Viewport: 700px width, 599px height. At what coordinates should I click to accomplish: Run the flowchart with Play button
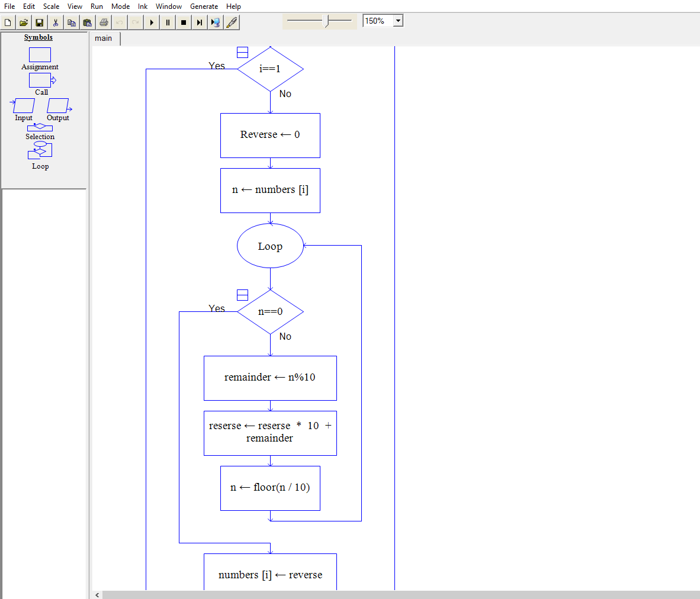coord(152,22)
